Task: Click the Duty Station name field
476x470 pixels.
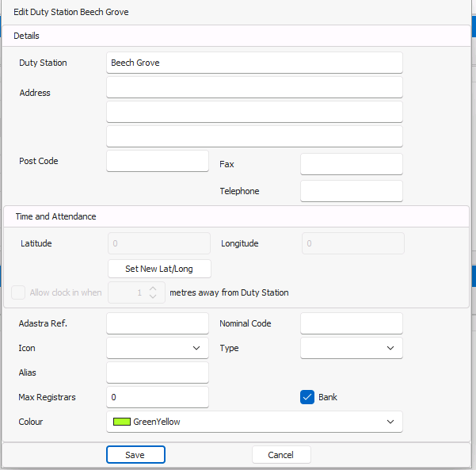Action: click(253, 63)
